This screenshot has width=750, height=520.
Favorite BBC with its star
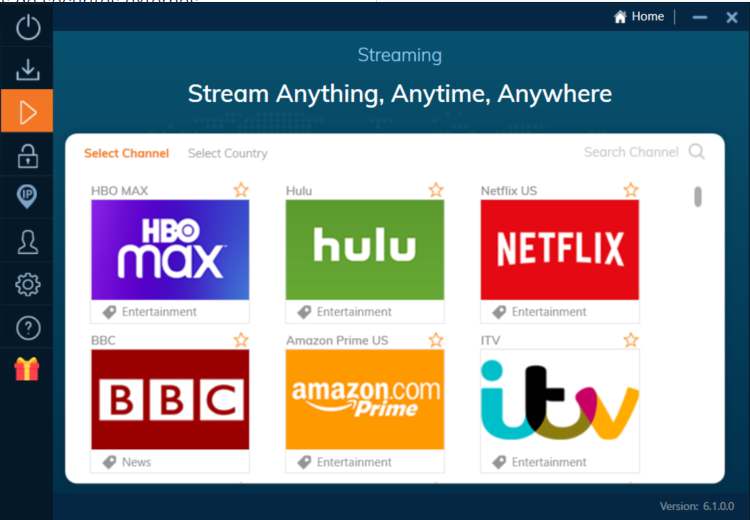[x=241, y=340]
